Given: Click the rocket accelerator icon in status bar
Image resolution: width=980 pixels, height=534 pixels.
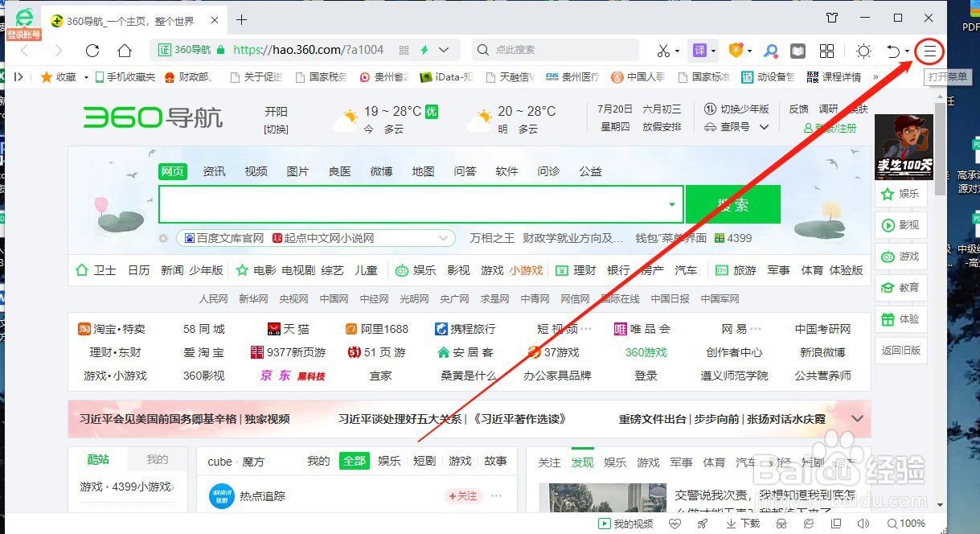Looking at the screenshot, I should coord(703,524).
